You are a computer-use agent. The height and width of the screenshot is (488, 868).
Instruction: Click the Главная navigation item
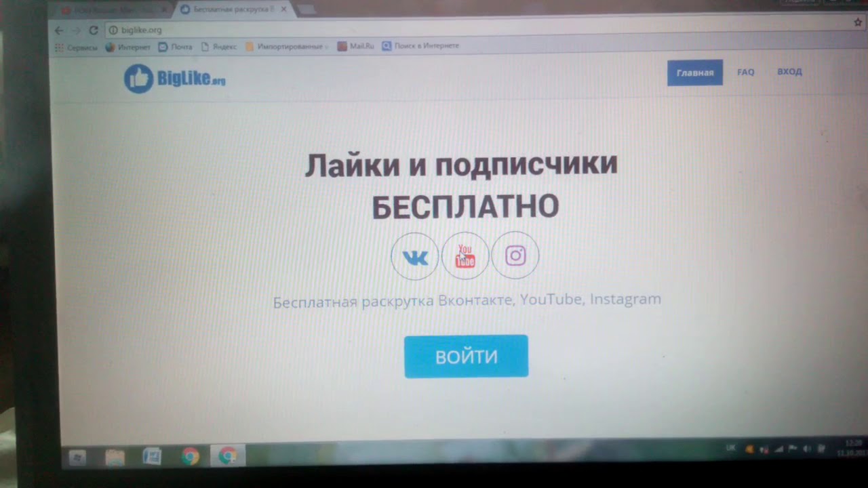pyautogui.click(x=695, y=73)
